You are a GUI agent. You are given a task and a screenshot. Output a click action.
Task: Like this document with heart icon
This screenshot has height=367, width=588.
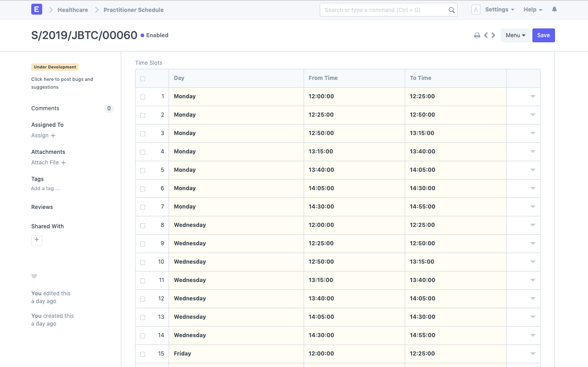(34, 276)
